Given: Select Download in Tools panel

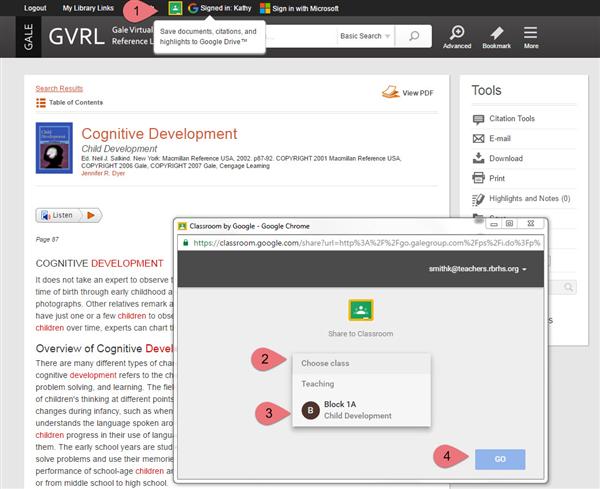Looking at the screenshot, I should click(x=506, y=158).
